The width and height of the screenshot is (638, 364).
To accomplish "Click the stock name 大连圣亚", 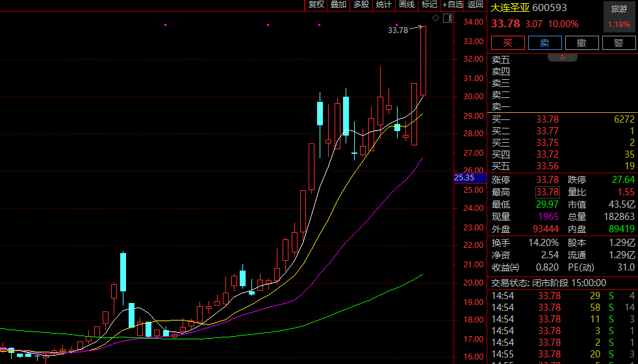I will point(510,8).
